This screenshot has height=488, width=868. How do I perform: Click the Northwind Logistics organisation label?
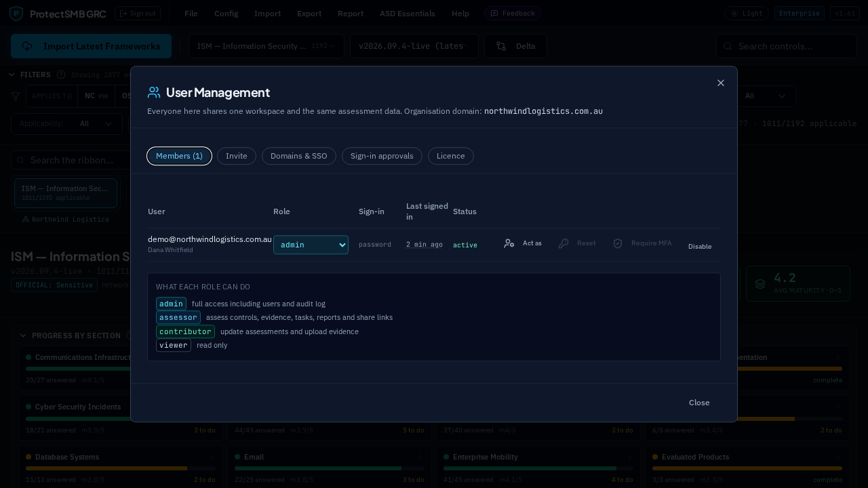click(x=66, y=220)
